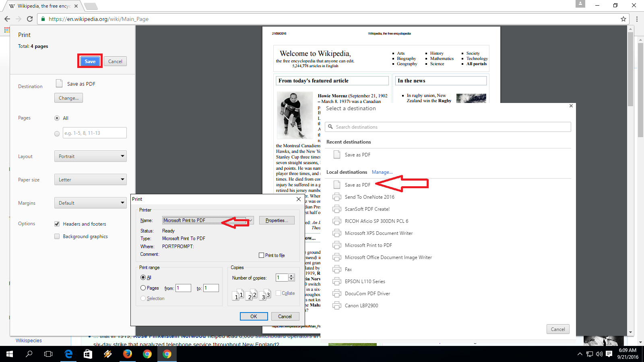Select Pages radio in Print range
Screen dimensions: 644x362
click(143, 288)
